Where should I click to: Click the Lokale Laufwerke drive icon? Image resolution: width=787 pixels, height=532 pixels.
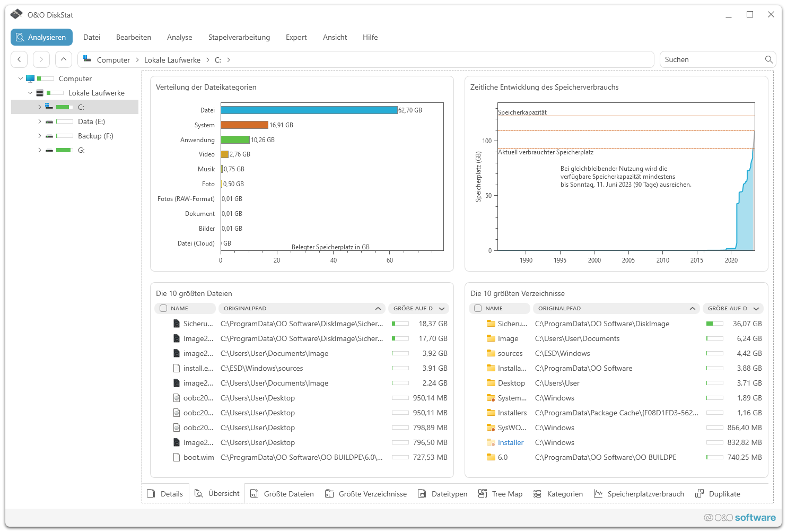40,93
